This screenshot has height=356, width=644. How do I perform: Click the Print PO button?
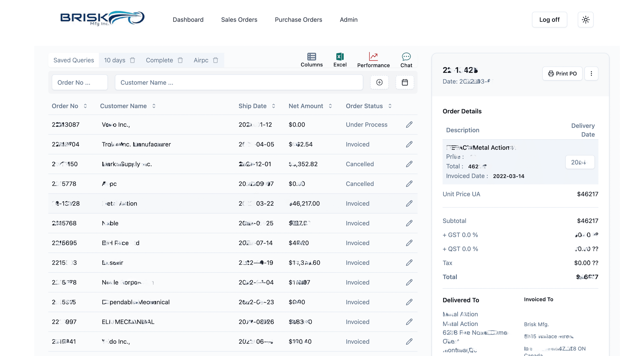pyautogui.click(x=562, y=74)
